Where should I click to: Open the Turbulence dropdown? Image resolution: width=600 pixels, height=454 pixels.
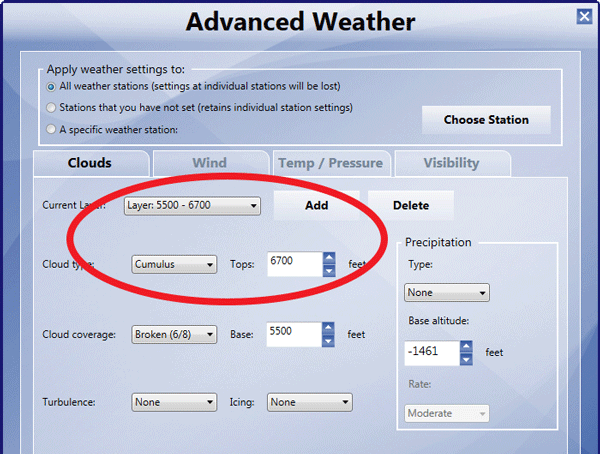pos(174,402)
